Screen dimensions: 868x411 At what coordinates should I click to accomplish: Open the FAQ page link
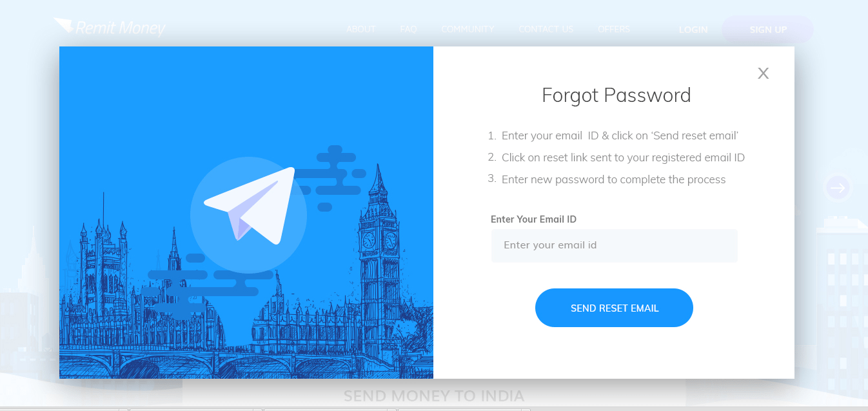pyautogui.click(x=408, y=29)
